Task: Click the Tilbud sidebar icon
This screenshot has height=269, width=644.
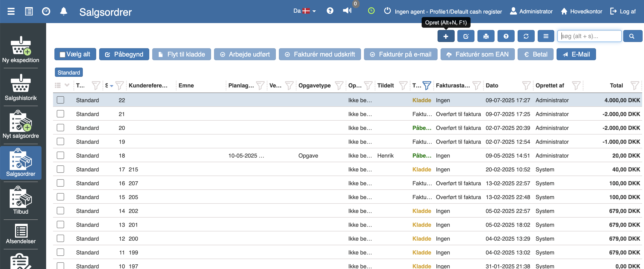Action: [x=21, y=201]
